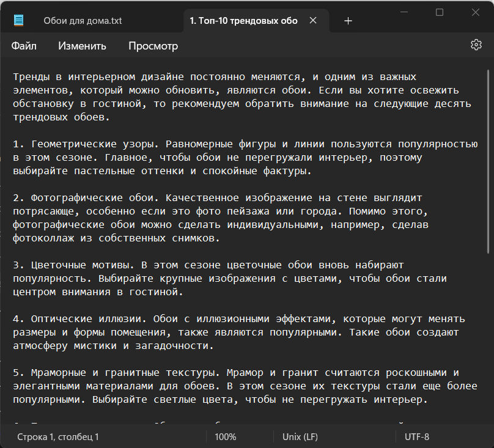This screenshot has height=448, width=494.
Task: Click the Unix (LF) line-ending indicator
Action: coord(300,436)
